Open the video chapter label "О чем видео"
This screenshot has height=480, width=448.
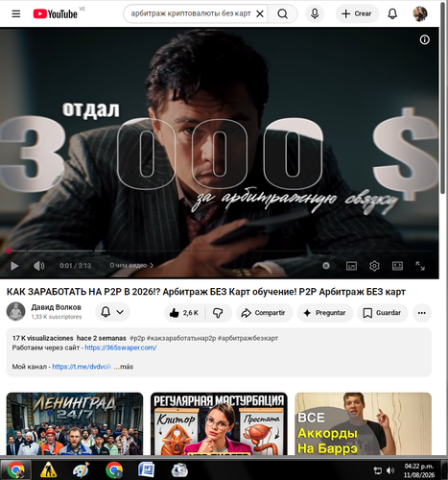tap(131, 265)
